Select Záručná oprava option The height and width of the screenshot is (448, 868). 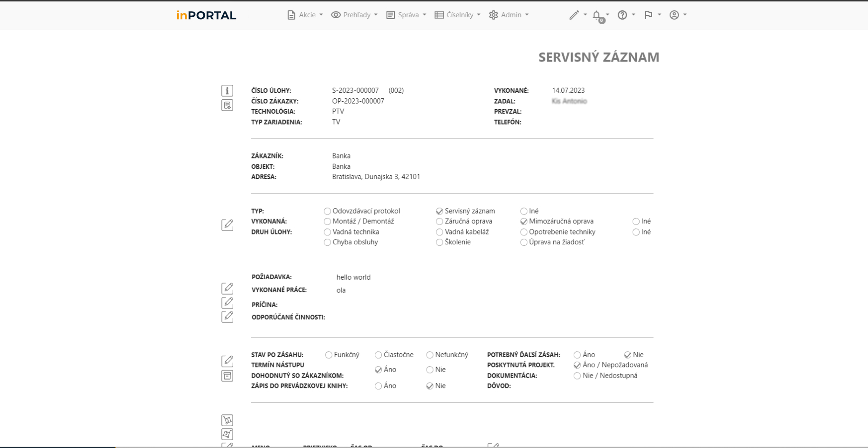click(x=439, y=221)
